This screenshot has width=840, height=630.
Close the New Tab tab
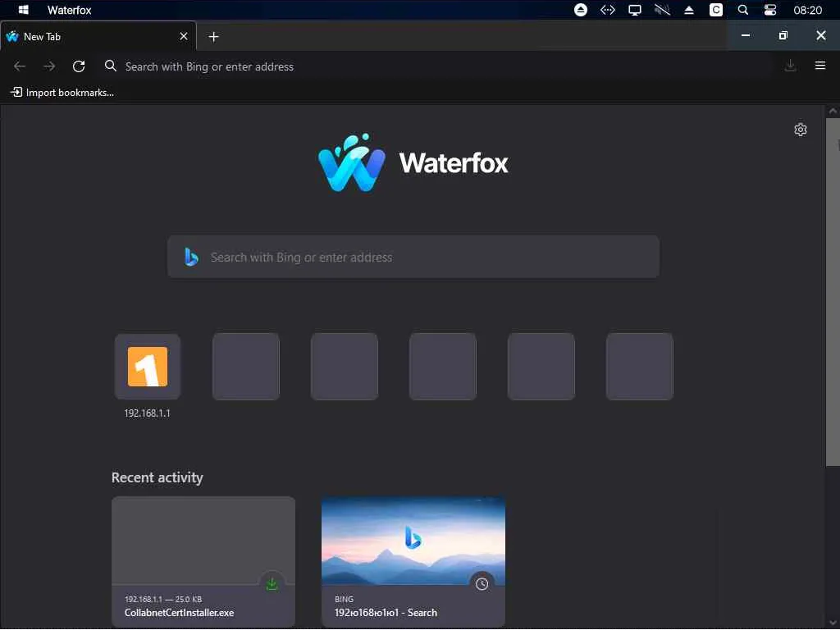click(x=184, y=36)
